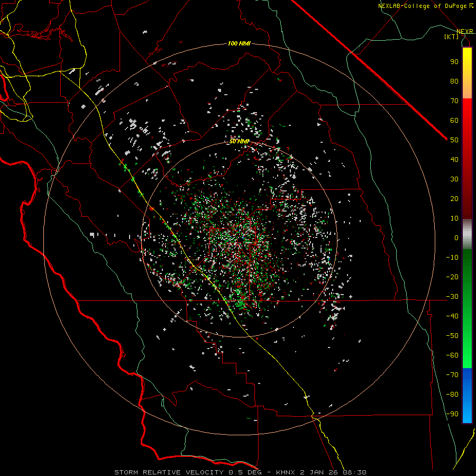The height and width of the screenshot is (476, 476).
Task: Select the -70 value on the velocity scale
Action: click(x=452, y=375)
